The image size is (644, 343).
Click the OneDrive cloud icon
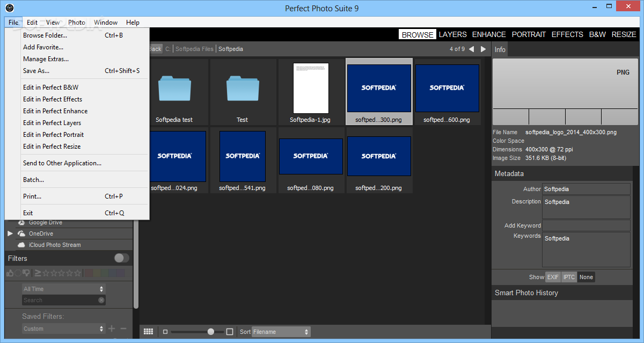click(21, 233)
